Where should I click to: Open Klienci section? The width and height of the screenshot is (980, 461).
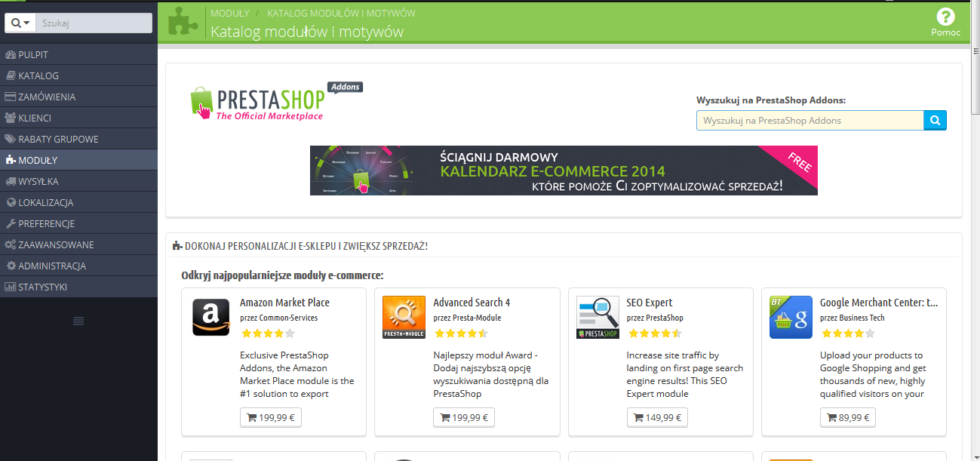click(x=78, y=118)
